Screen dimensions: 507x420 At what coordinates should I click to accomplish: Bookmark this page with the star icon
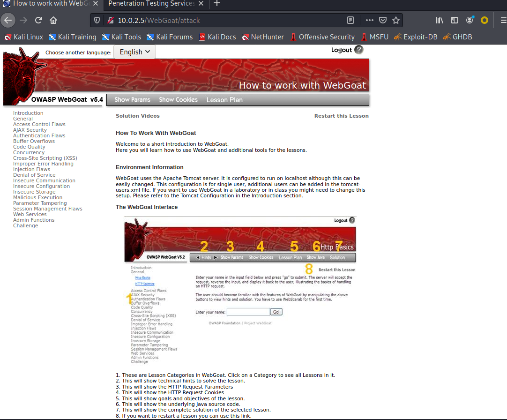coord(396,20)
